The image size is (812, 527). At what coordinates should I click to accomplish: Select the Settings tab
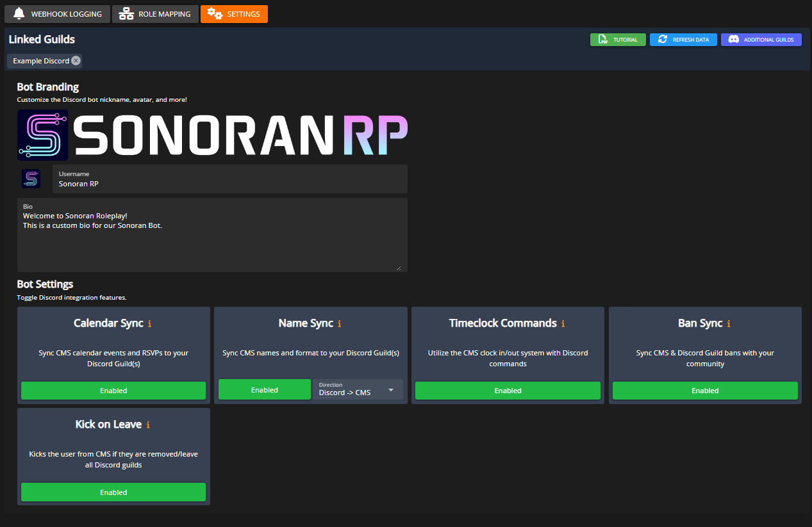[234, 14]
